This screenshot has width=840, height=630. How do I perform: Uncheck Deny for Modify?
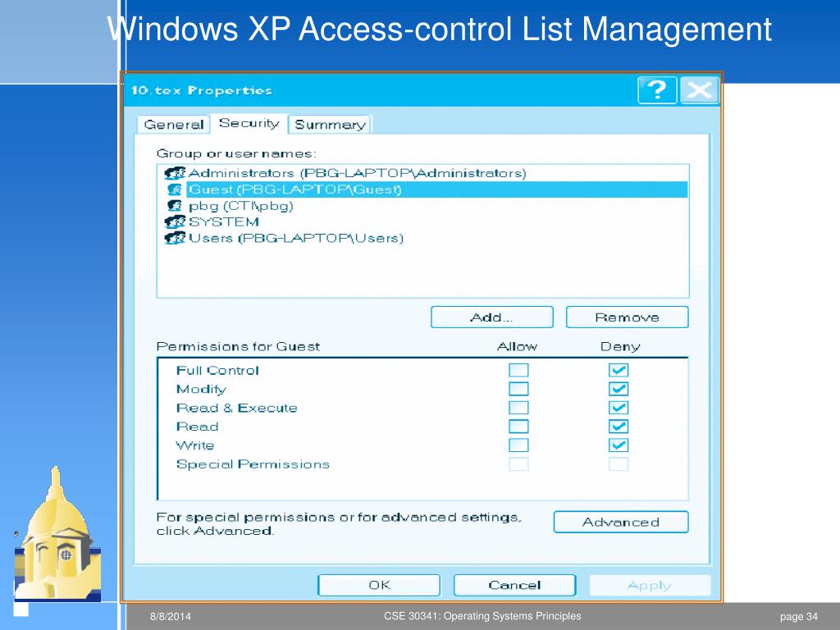click(619, 389)
